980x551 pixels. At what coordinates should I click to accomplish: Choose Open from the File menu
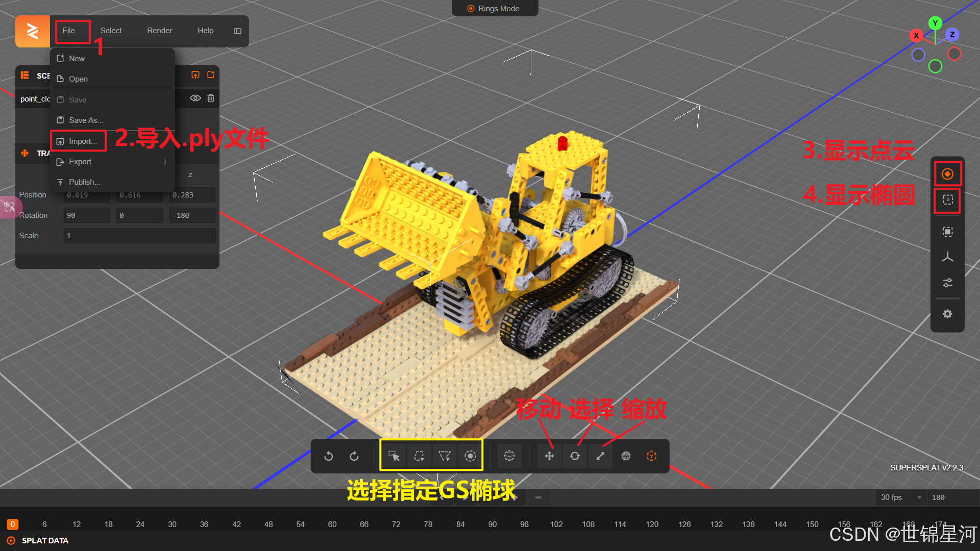pos(112,79)
